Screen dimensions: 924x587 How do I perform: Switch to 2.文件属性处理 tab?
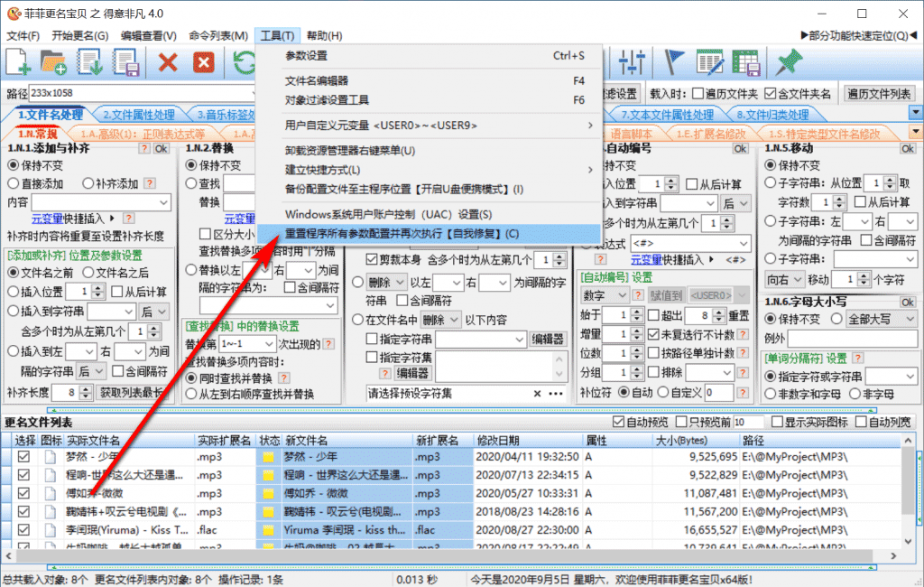click(139, 115)
